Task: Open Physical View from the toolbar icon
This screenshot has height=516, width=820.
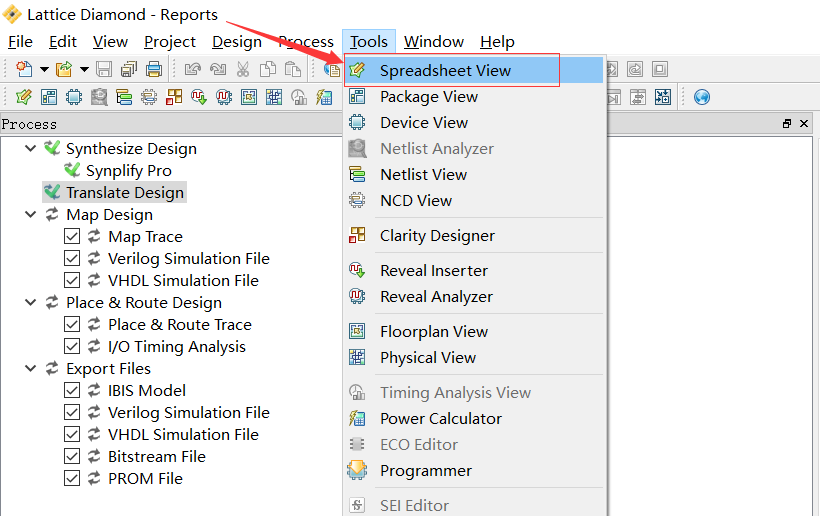Action: [274, 97]
